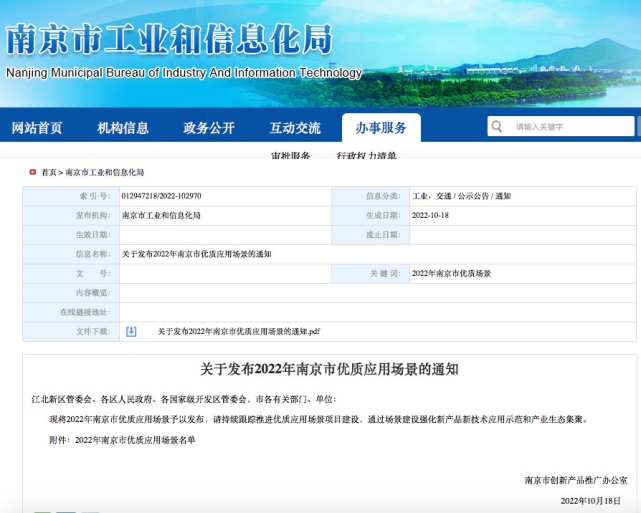
Task: Click the index number 012947218/2022-102970
Action: (x=161, y=196)
